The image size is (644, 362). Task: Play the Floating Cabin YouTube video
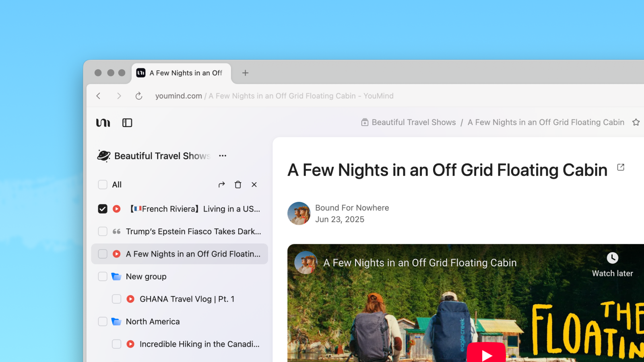point(486,354)
